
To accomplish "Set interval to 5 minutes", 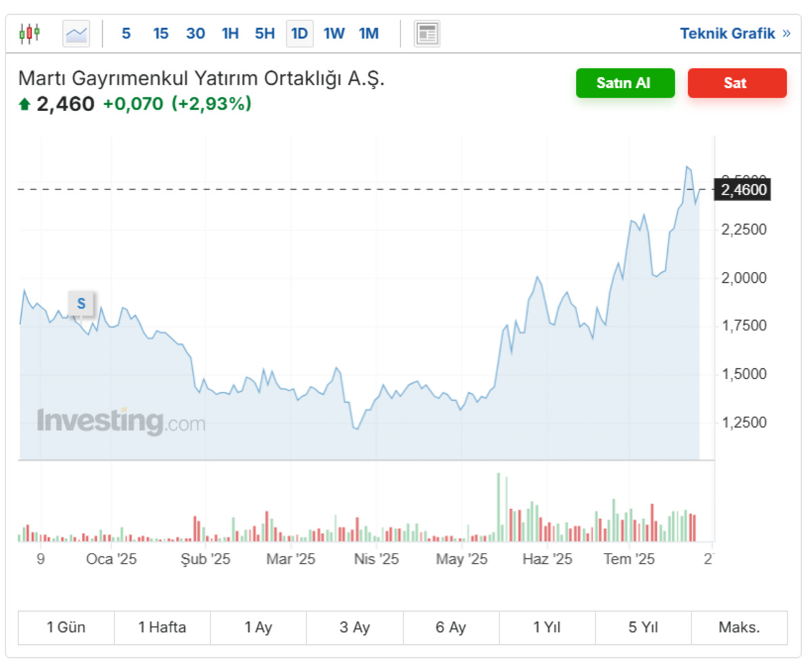I will click(x=127, y=33).
